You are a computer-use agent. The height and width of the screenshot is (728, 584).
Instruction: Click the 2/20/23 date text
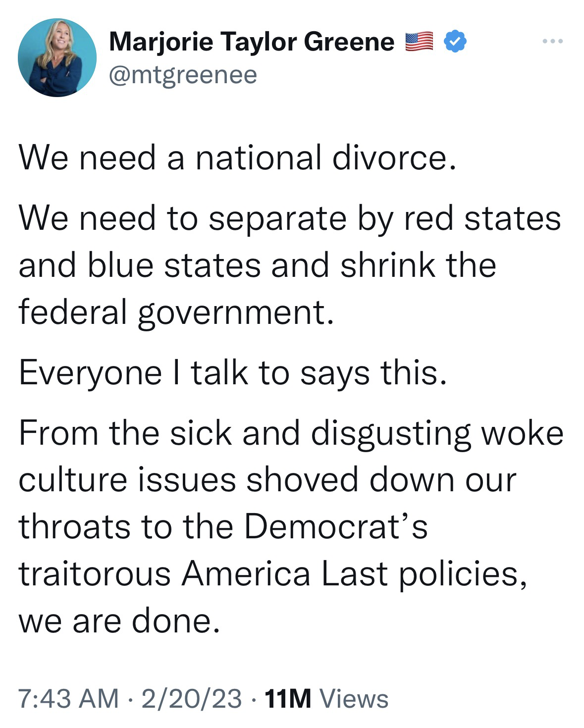192,698
